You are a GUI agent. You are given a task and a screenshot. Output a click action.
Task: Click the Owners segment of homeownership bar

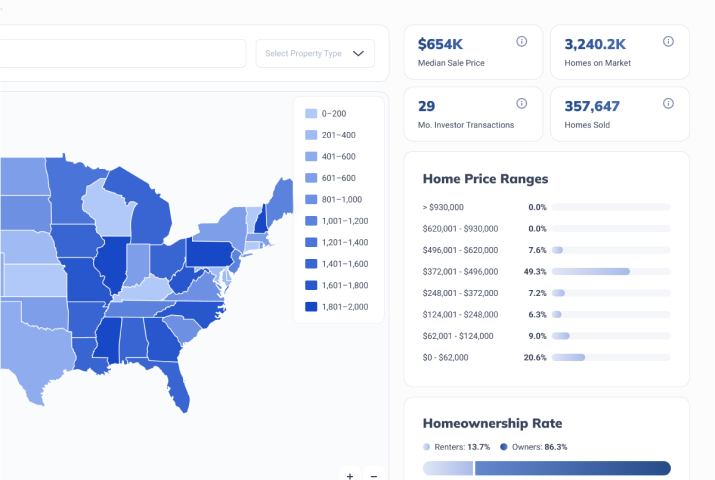point(572,468)
